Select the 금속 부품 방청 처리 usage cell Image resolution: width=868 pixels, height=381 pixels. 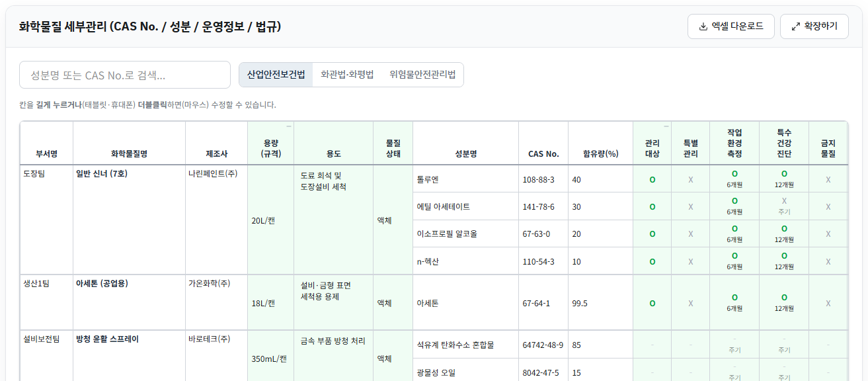[333, 356]
